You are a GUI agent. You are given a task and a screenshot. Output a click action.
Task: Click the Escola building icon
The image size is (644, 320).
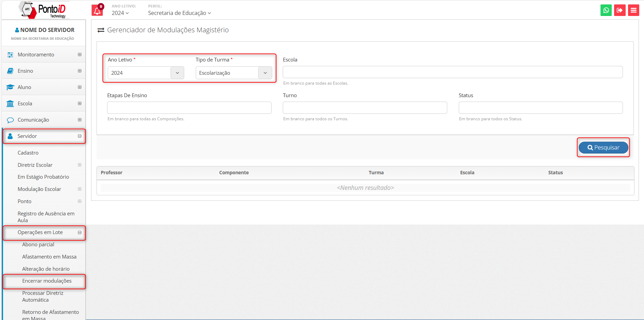point(10,104)
